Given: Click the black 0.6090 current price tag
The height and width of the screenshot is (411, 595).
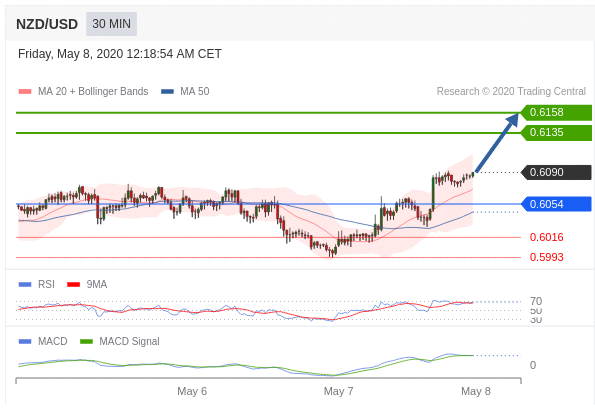Looking at the screenshot, I should tap(556, 172).
